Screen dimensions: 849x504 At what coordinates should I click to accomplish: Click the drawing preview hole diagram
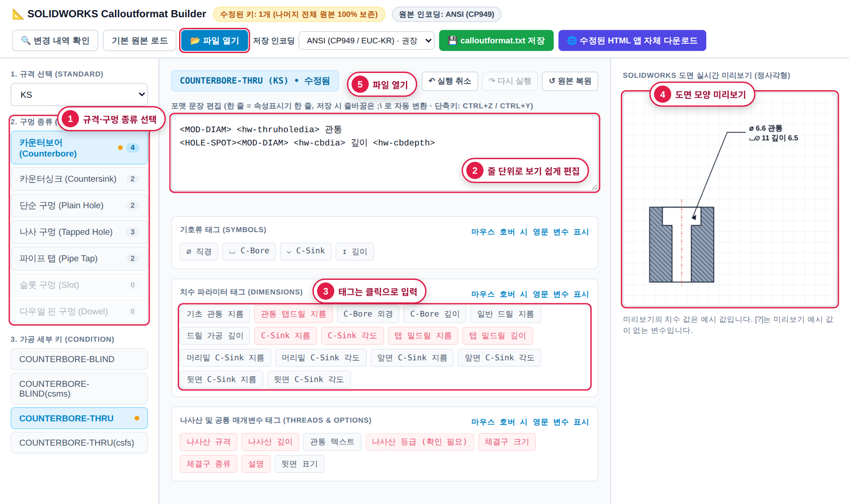click(x=681, y=244)
